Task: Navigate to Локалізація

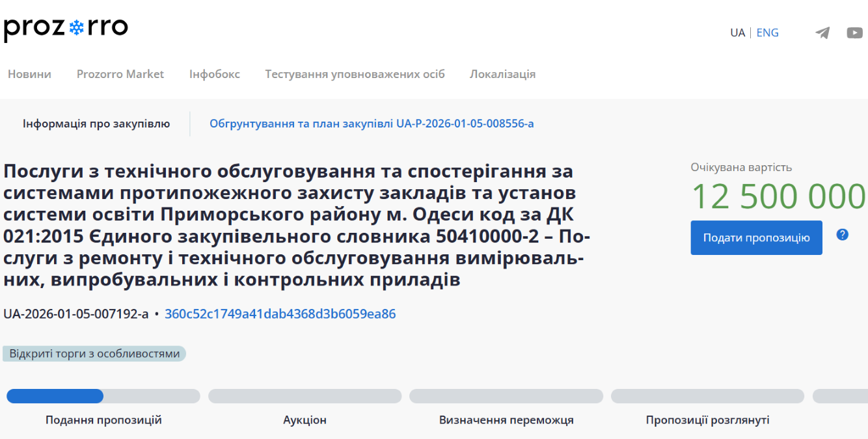Action: pyautogui.click(x=502, y=74)
